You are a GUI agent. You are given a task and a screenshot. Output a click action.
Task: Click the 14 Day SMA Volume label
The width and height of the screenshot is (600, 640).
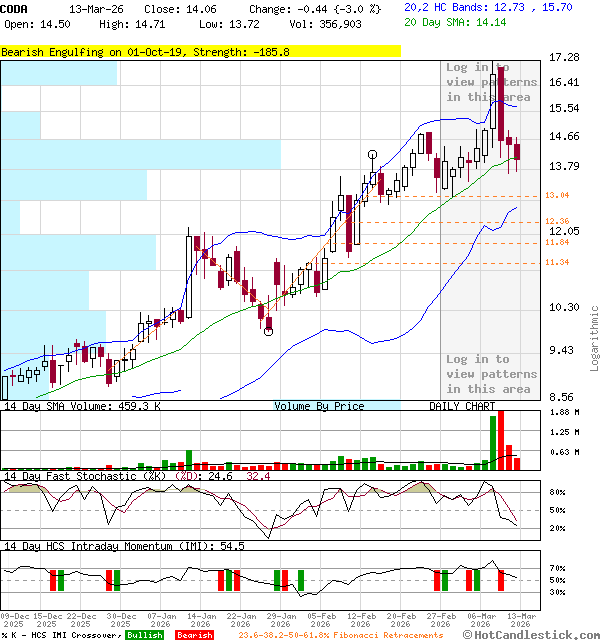68,406
